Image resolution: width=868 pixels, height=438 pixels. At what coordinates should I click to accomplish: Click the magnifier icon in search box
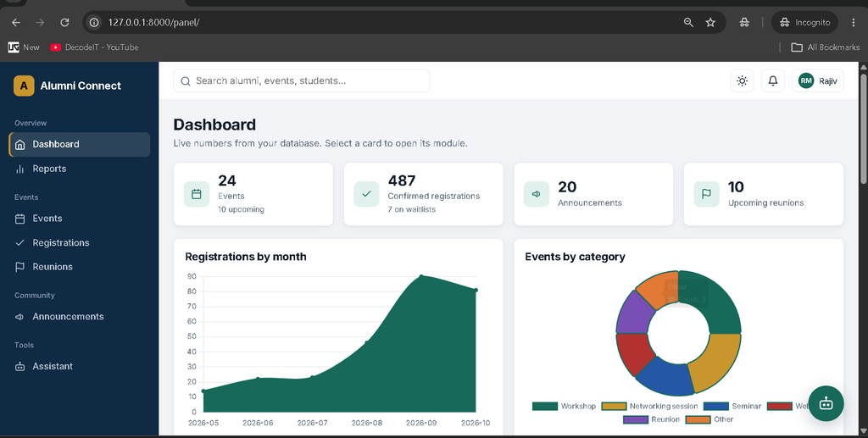click(x=186, y=80)
